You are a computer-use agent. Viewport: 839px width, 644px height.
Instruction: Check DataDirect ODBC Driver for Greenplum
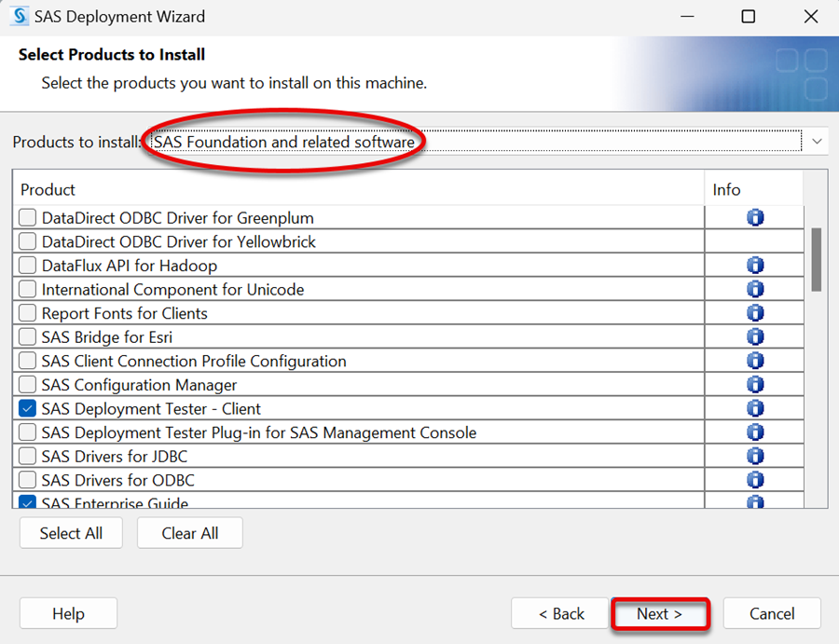27,218
